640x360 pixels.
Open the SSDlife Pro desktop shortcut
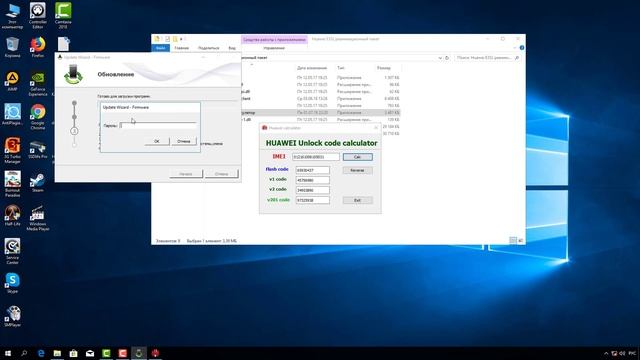[x=38, y=149]
